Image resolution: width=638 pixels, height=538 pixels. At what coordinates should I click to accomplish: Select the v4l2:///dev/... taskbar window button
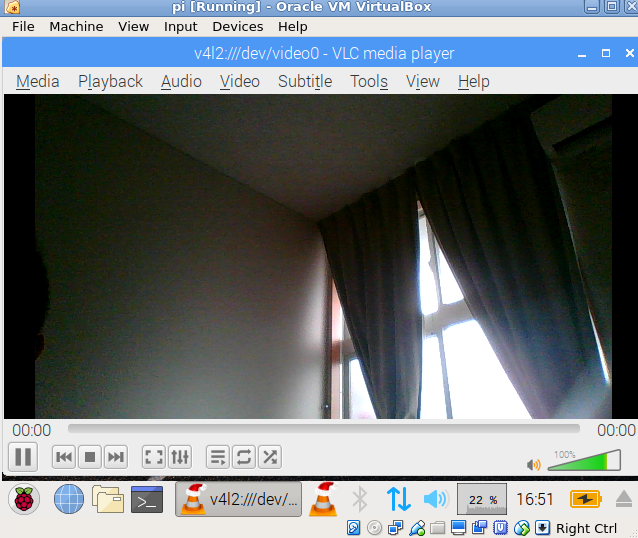[x=238, y=499]
